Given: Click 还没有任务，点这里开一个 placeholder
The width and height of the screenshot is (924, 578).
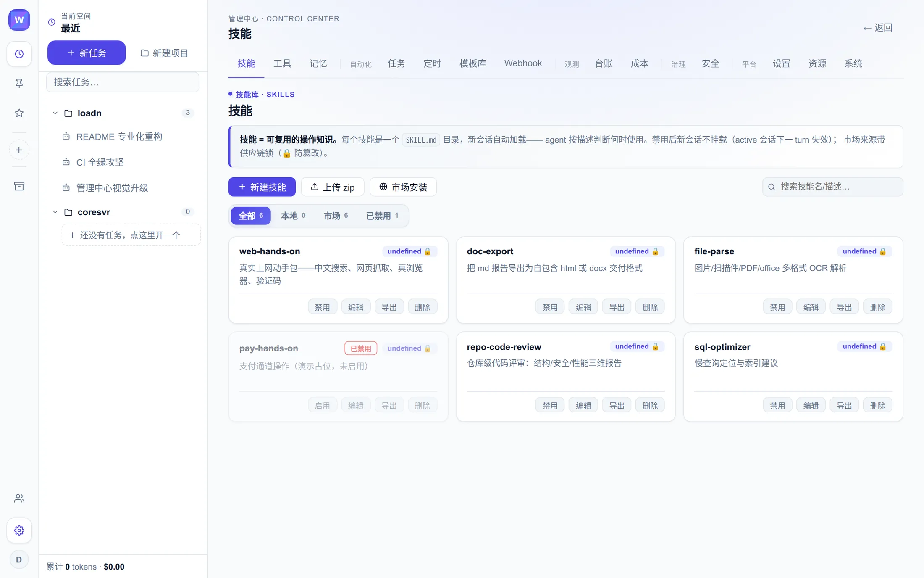Looking at the screenshot, I should [x=131, y=235].
